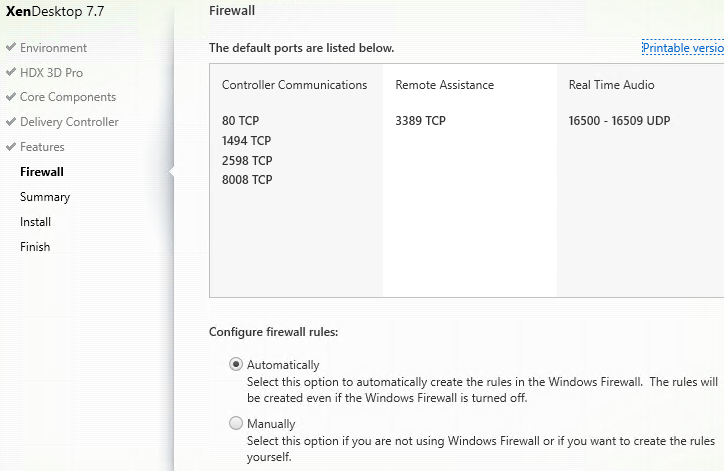Viewport: 724px width, 471px height.
Task: Click the Configure firewall rules label
Action: (273, 332)
